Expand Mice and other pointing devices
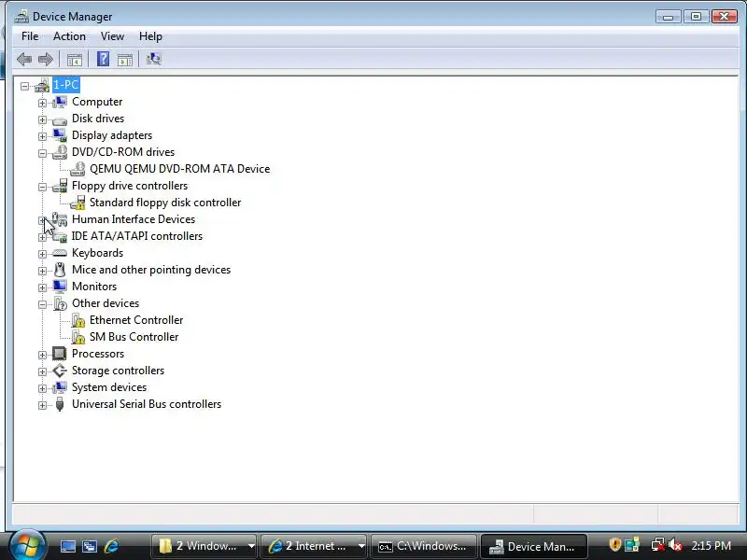This screenshot has height=560, width=747. tap(42, 271)
